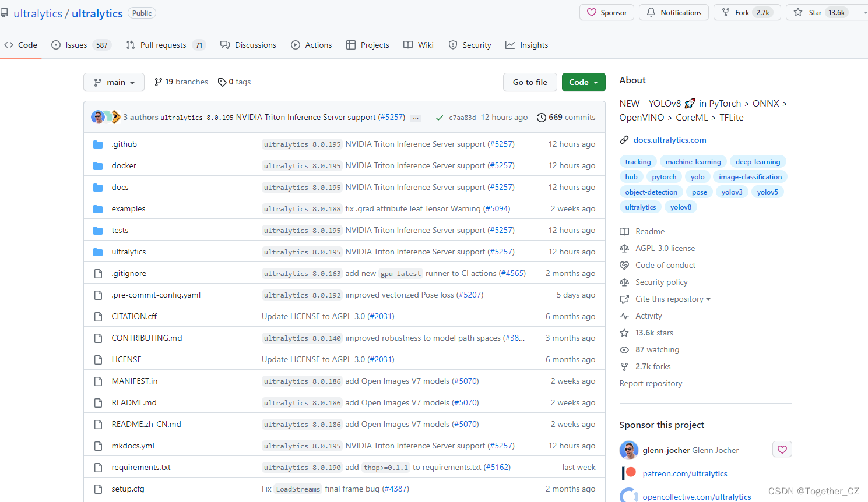Image resolution: width=868 pixels, height=502 pixels.
Task: Click the Activity pulse icon
Action: 624,316
